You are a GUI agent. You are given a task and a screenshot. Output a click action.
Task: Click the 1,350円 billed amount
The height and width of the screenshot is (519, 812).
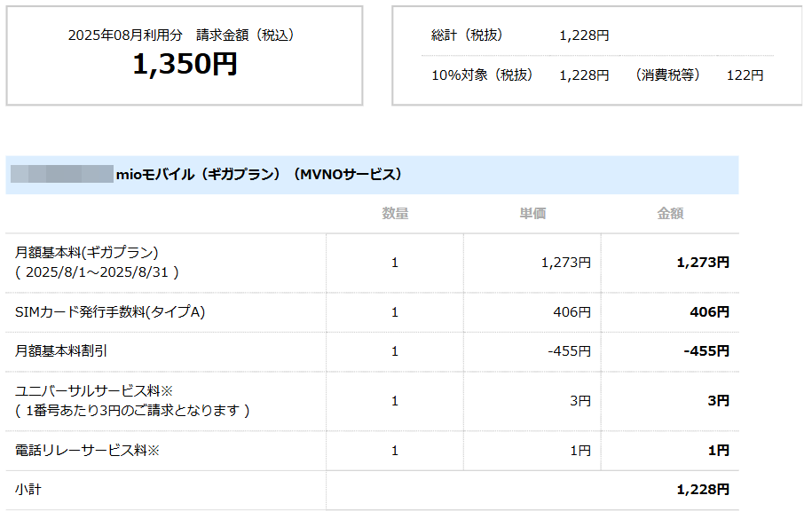[x=185, y=64]
